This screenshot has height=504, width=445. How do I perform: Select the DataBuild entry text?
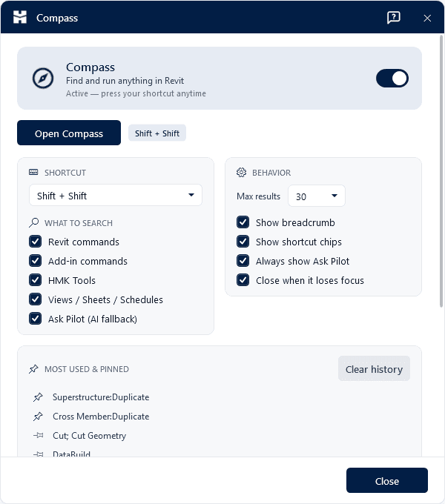click(x=71, y=454)
